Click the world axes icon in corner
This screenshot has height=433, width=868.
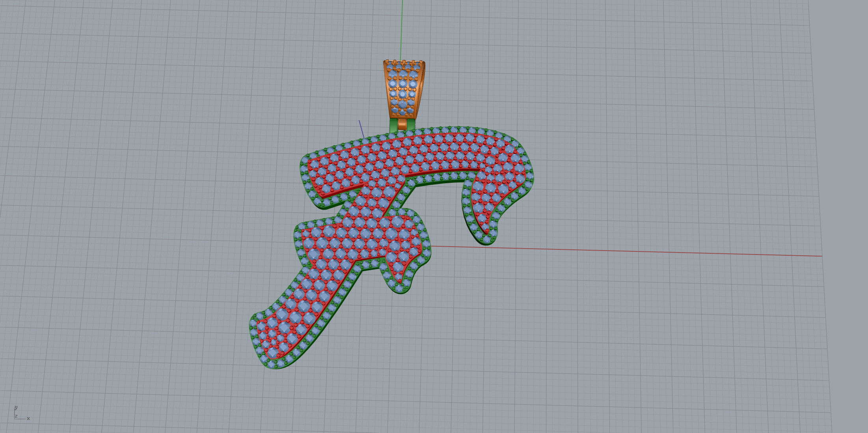point(22,413)
